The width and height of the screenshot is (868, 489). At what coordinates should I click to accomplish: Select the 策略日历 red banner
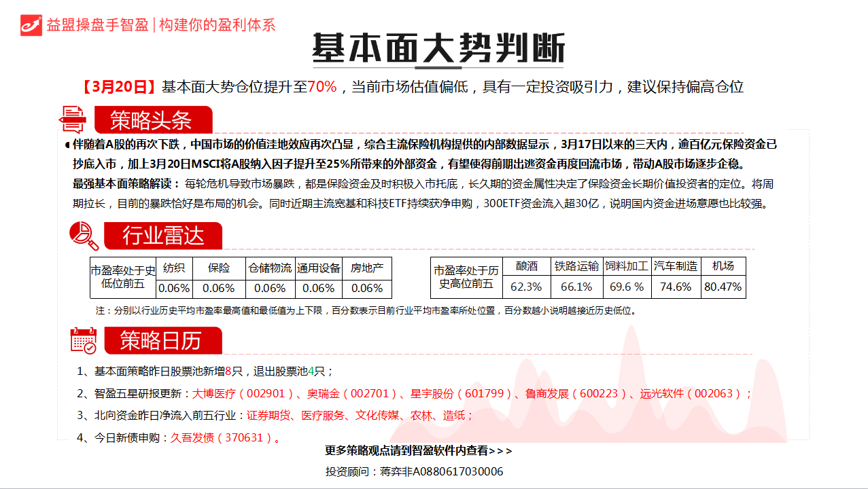pyautogui.click(x=162, y=340)
